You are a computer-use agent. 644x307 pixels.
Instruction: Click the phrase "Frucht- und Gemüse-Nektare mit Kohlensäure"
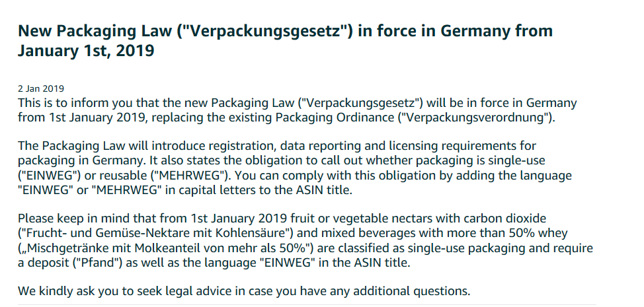click(x=155, y=233)
